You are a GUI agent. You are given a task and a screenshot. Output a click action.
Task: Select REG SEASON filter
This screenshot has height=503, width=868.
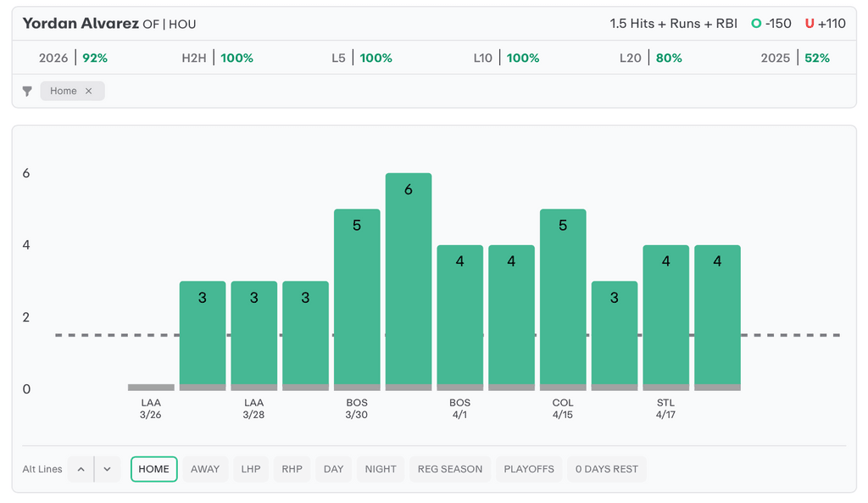(x=449, y=469)
